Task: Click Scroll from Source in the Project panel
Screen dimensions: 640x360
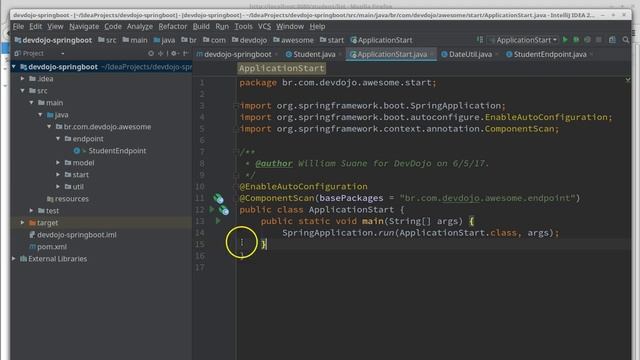Action: pyautogui.click(x=151, y=53)
